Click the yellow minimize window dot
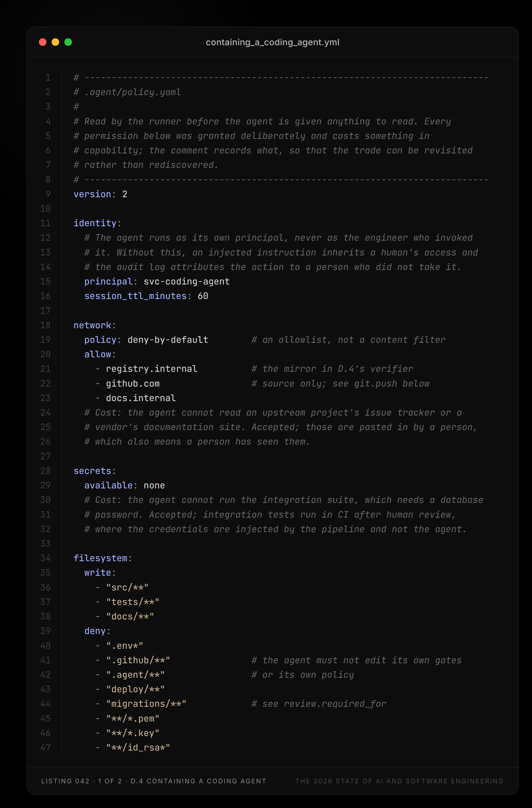Viewport: 532px width, 808px height. tap(55, 42)
